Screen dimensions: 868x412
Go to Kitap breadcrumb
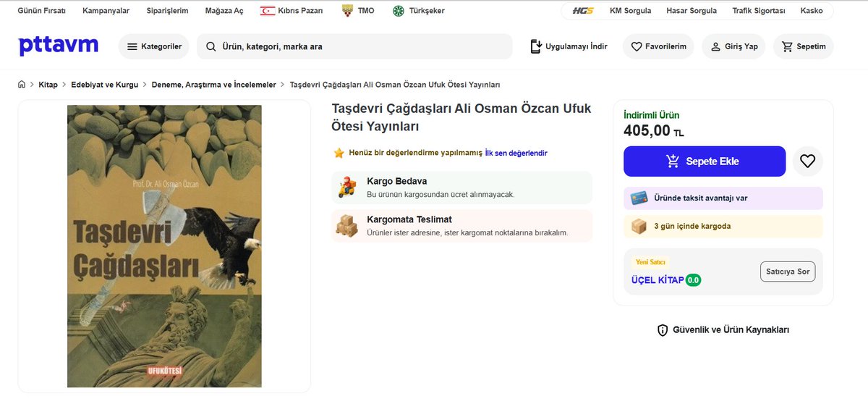tap(48, 85)
